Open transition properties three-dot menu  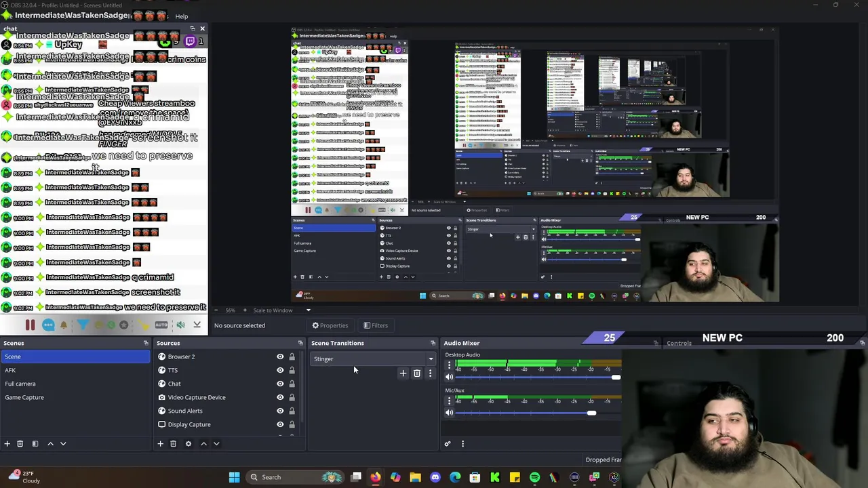[x=430, y=373]
